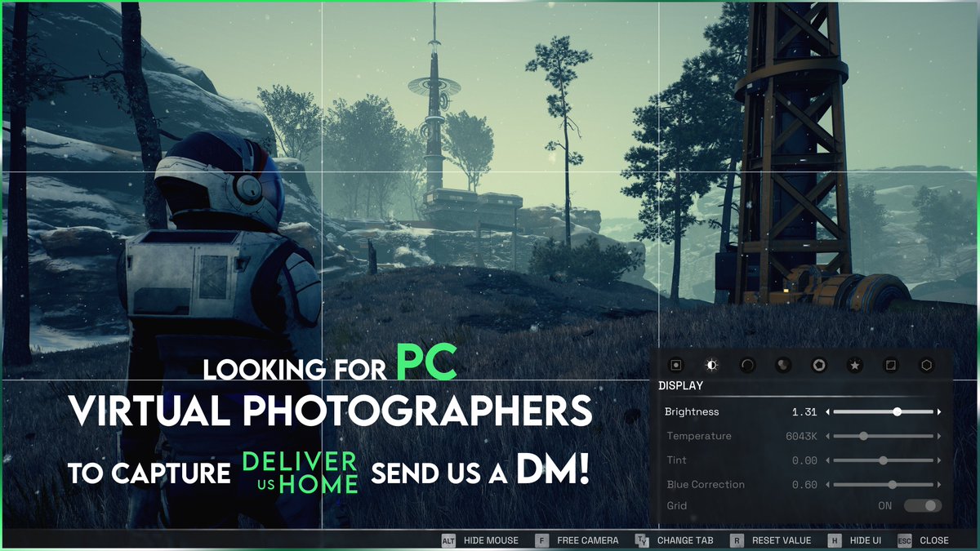The image size is (980, 551).
Task: Click the ALT key icon beside Hide Mouse
Action: [450, 540]
